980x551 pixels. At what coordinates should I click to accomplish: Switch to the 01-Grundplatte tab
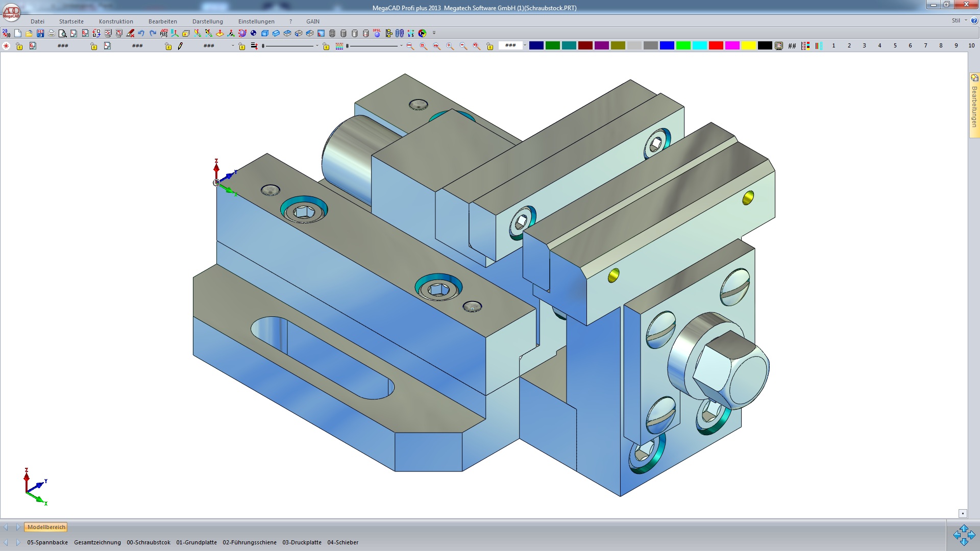[197, 542]
